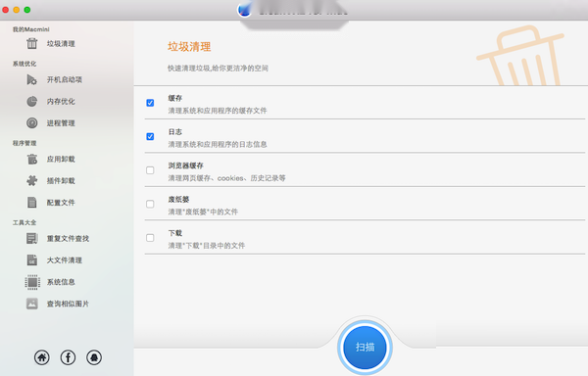
Task: Click the 缓存 row title
Action: click(175, 98)
